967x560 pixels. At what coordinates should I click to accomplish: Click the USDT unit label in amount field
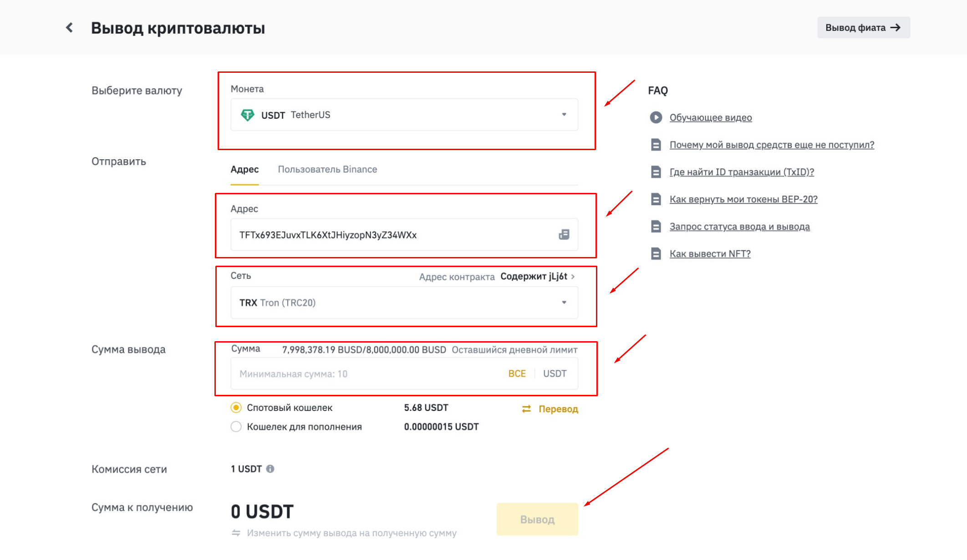pos(555,373)
